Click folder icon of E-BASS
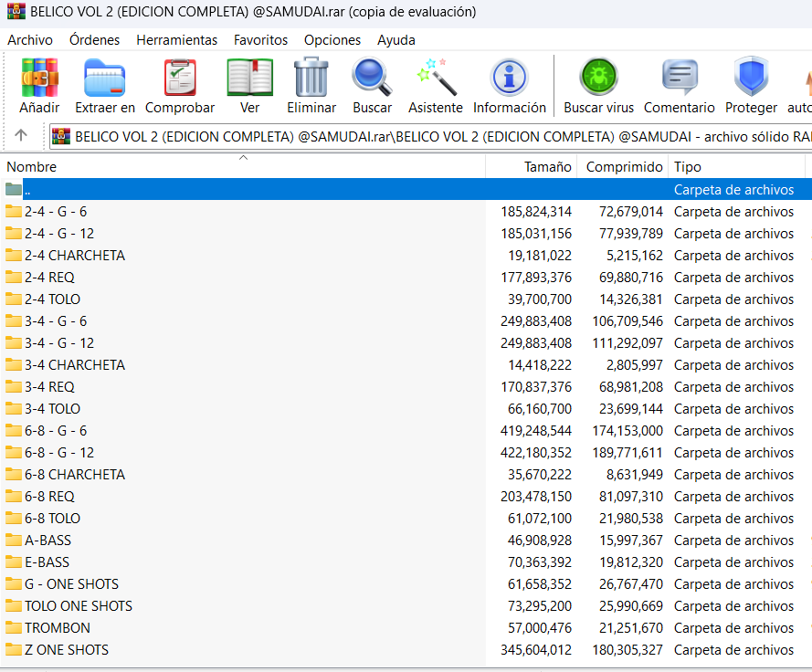This screenshot has height=672, width=812. (x=14, y=562)
